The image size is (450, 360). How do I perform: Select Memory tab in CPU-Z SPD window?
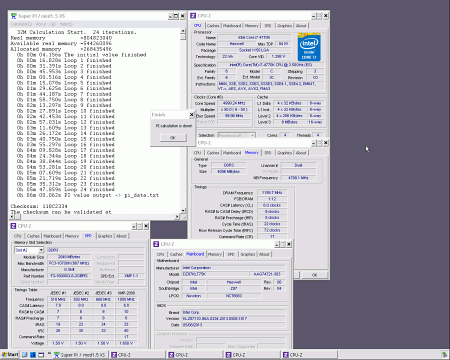click(72, 236)
